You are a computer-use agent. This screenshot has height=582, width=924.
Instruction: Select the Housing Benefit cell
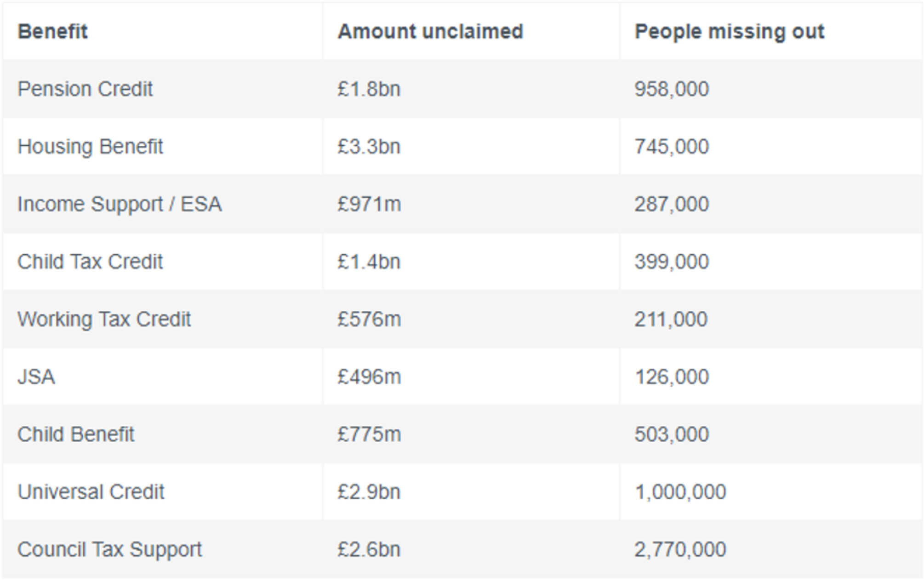[90, 147]
